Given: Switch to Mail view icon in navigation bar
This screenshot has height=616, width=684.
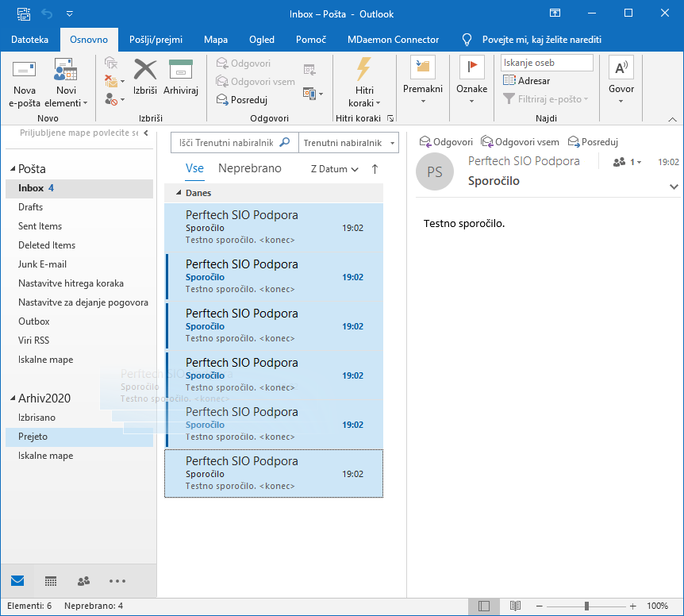Looking at the screenshot, I should [17, 580].
